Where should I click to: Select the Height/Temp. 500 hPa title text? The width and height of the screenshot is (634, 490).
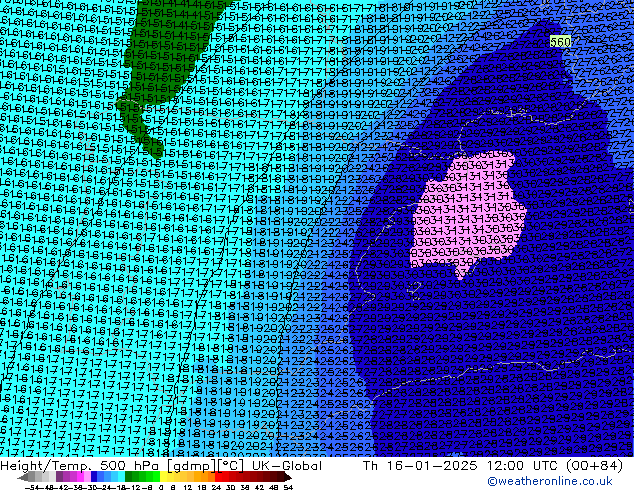click(x=80, y=466)
